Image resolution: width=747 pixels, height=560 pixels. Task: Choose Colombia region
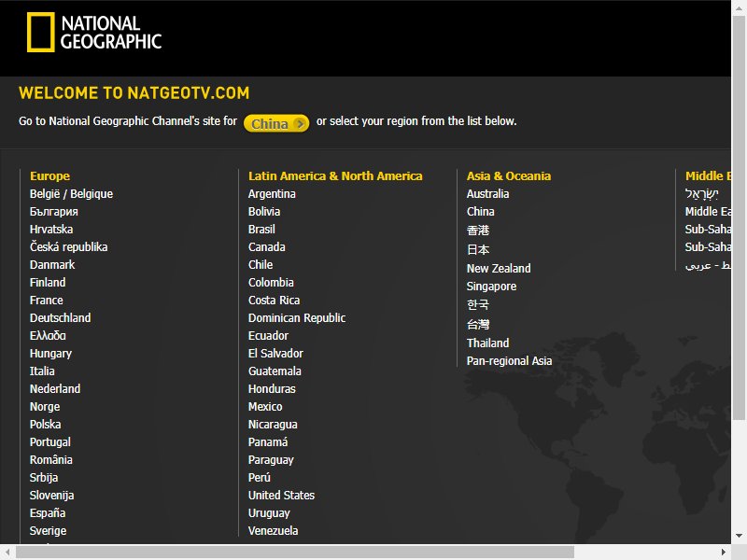[271, 283]
